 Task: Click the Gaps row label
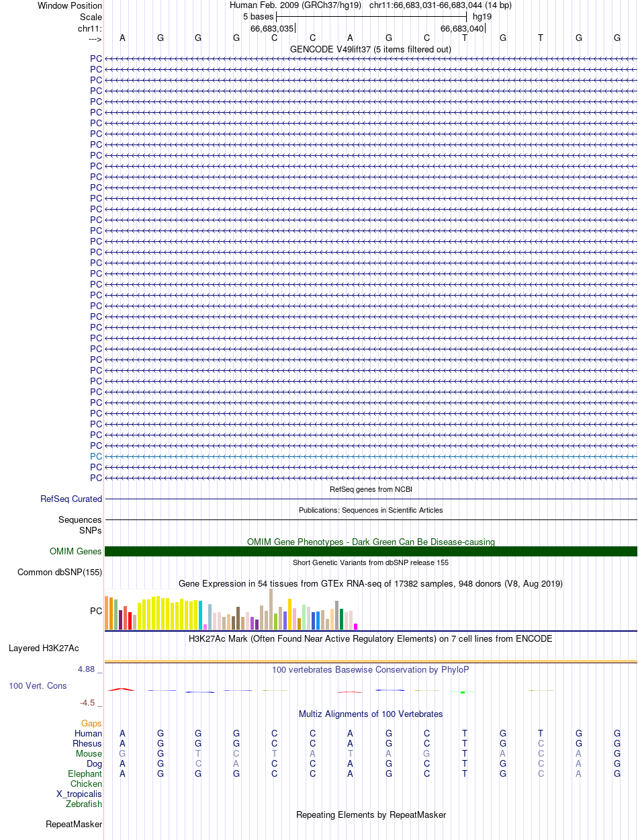click(92, 724)
